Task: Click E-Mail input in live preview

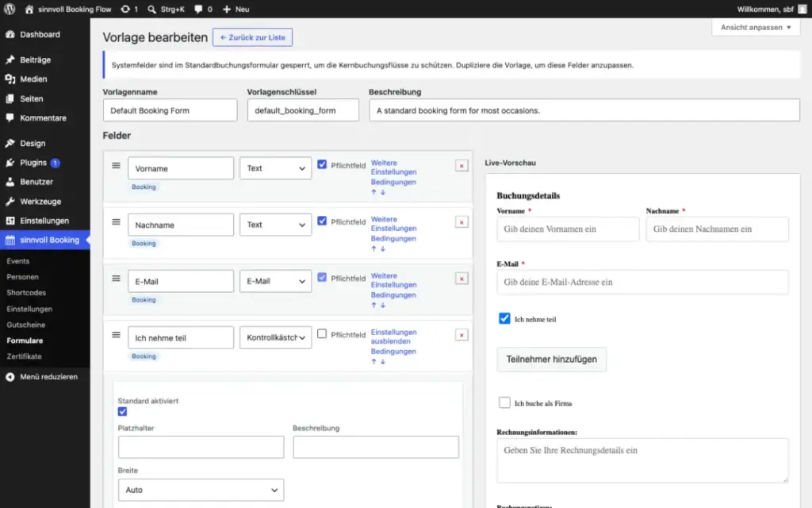Action: pos(642,282)
